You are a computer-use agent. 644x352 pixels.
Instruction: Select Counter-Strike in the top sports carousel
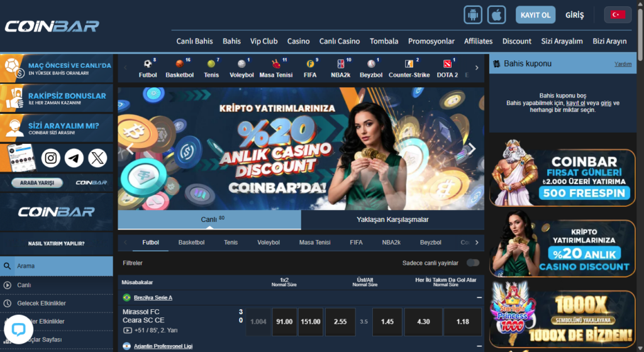point(409,69)
